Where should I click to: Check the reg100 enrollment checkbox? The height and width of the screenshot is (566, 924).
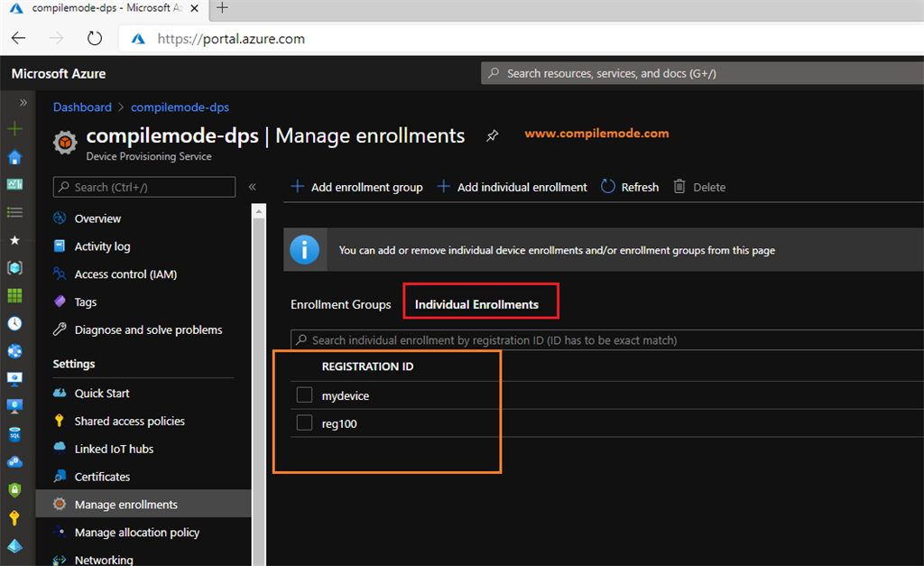(304, 422)
